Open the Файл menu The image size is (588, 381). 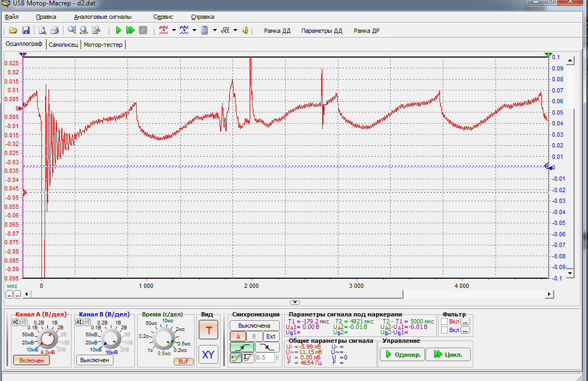tap(12, 17)
